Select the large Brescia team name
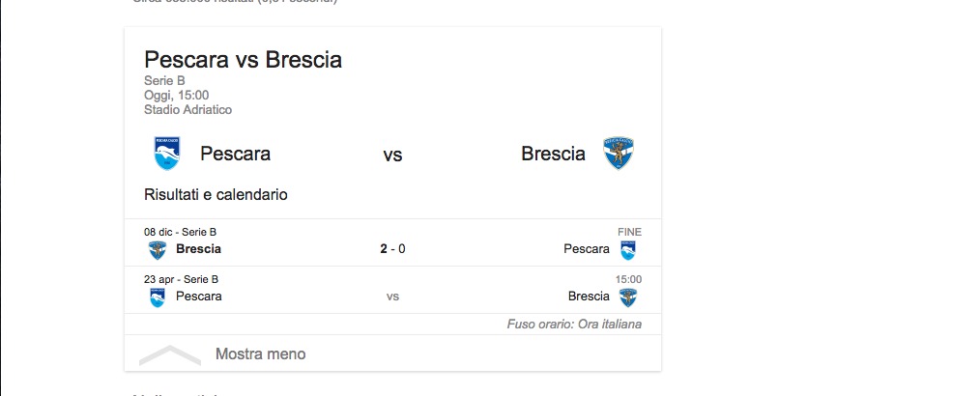Image resolution: width=980 pixels, height=396 pixels. (553, 154)
